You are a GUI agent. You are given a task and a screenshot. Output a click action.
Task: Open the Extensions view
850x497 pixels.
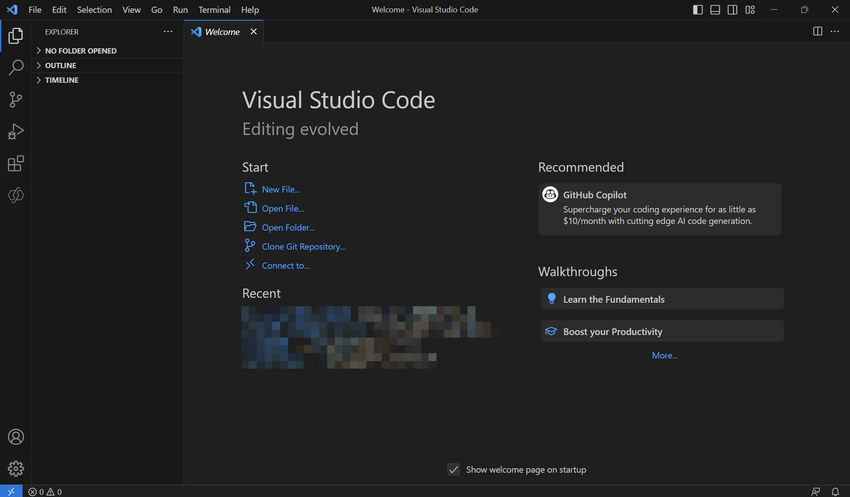click(x=15, y=164)
